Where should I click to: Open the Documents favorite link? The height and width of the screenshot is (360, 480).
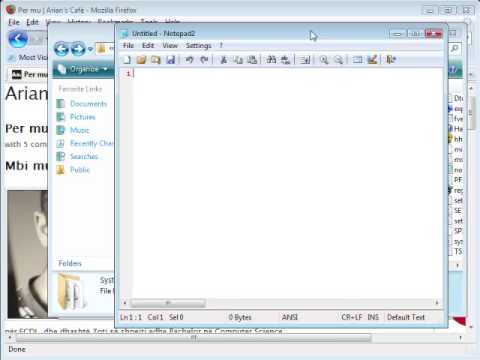[88, 104]
